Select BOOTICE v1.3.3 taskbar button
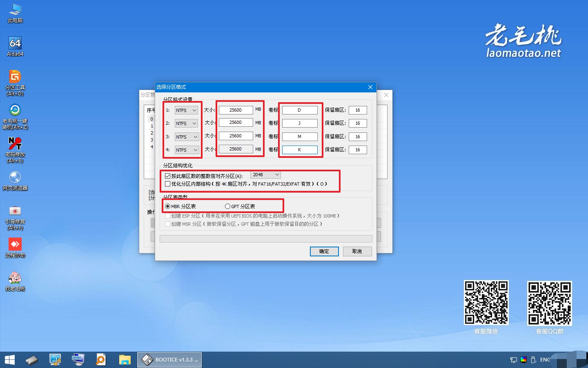 169,360
